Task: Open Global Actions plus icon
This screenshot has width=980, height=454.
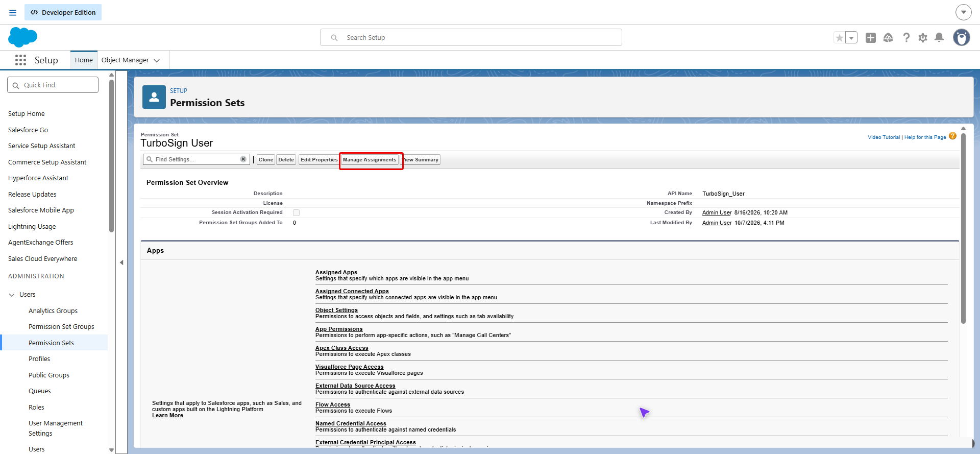Action: [871, 38]
